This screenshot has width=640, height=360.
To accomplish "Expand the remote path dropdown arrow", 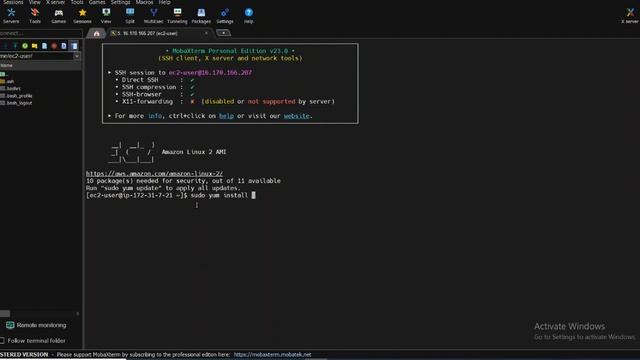I will pos(77,56).
